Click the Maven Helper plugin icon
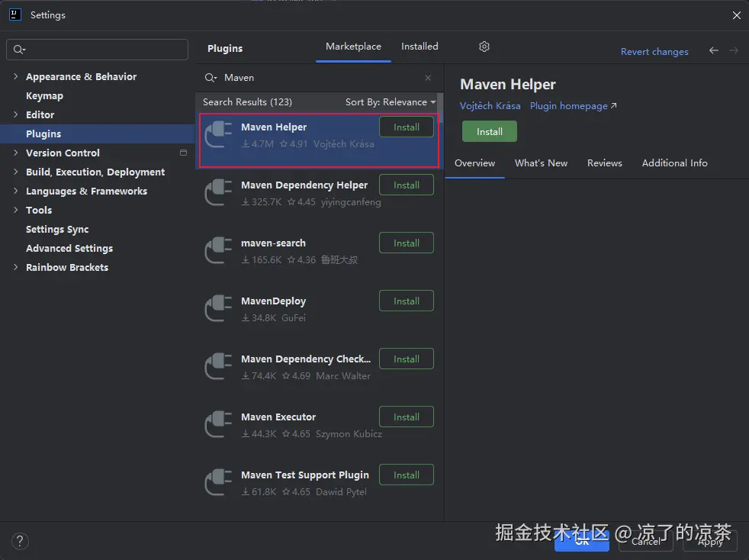This screenshot has height=560, width=749. click(x=218, y=135)
